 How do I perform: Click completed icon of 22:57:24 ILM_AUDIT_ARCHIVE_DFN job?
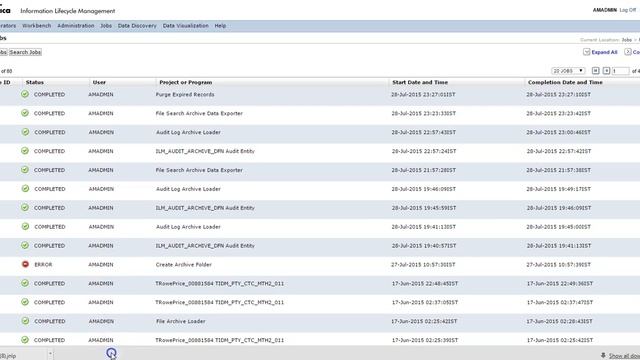[25, 151]
